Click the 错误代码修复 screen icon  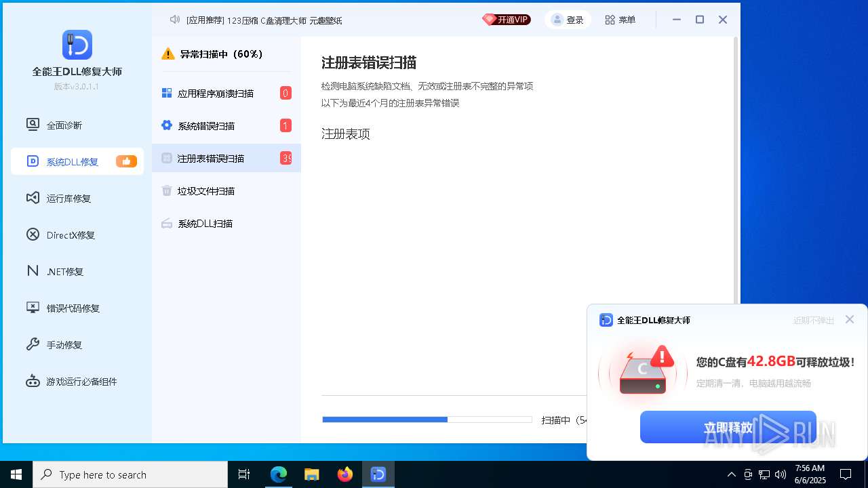[x=33, y=308]
